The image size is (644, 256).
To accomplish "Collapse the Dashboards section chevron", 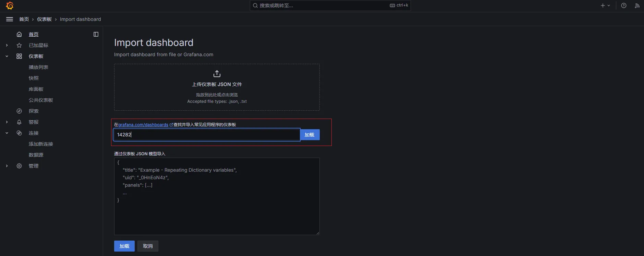I will tap(7, 56).
